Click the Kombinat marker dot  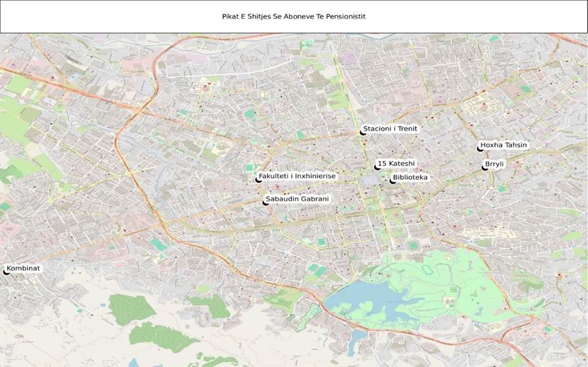pyautogui.click(x=6, y=272)
